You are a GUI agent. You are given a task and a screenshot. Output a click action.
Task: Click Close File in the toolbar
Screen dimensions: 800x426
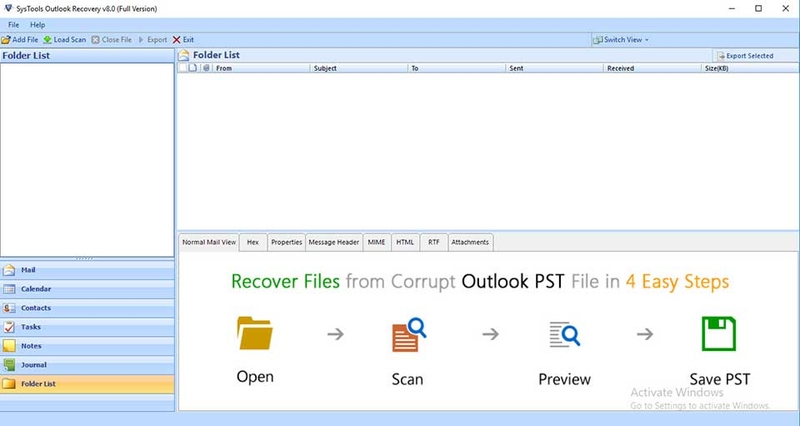112,39
